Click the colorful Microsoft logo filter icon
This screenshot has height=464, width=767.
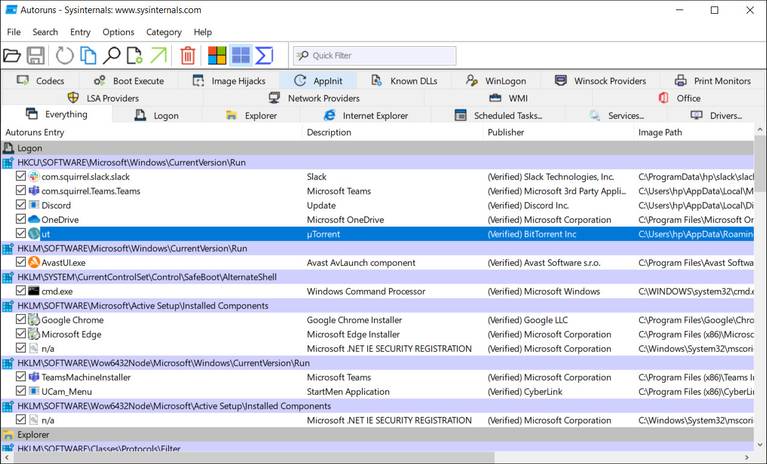(217, 56)
